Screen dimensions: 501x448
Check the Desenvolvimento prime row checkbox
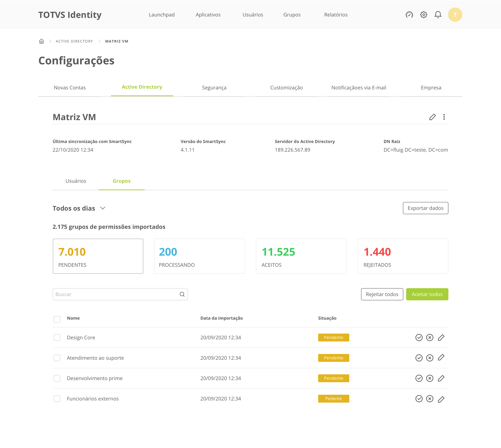pyautogui.click(x=57, y=378)
